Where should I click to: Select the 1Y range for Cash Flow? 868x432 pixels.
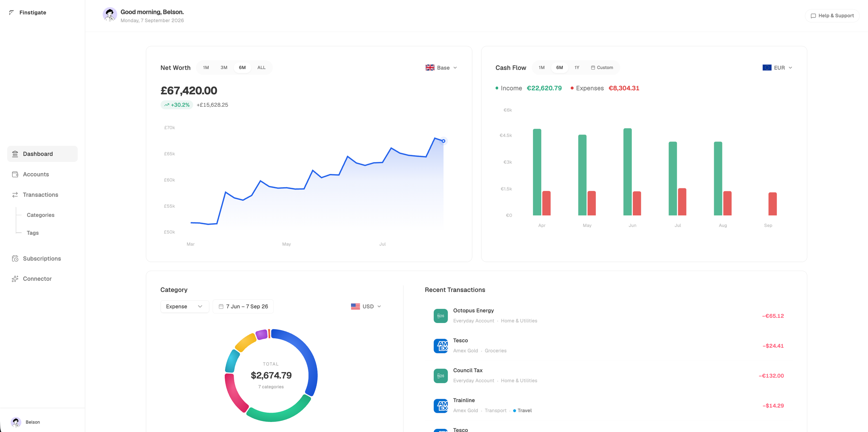pyautogui.click(x=577, y=68)
